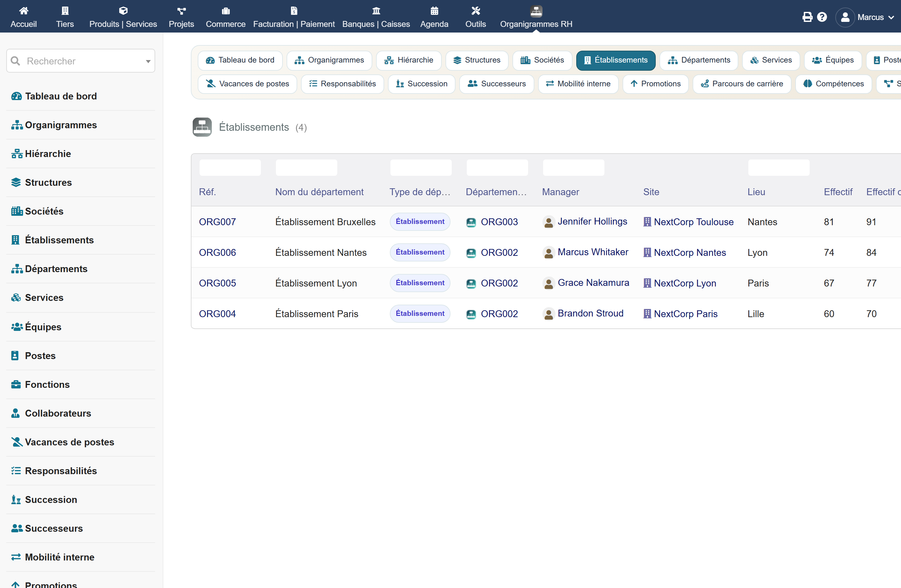
Task: Switch to the Sociétés tab
Action: click(x=542, y=60)
